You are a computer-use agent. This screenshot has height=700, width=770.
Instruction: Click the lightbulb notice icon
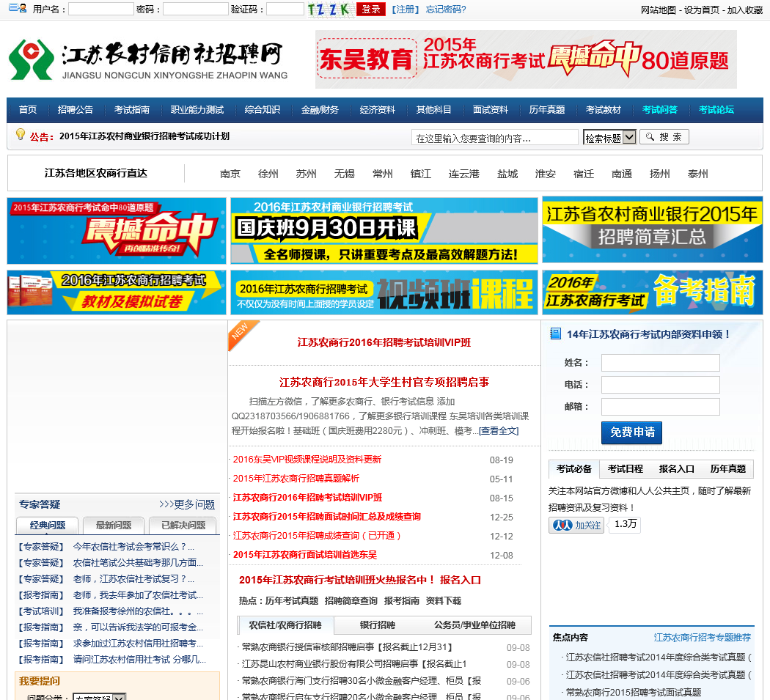20,134
